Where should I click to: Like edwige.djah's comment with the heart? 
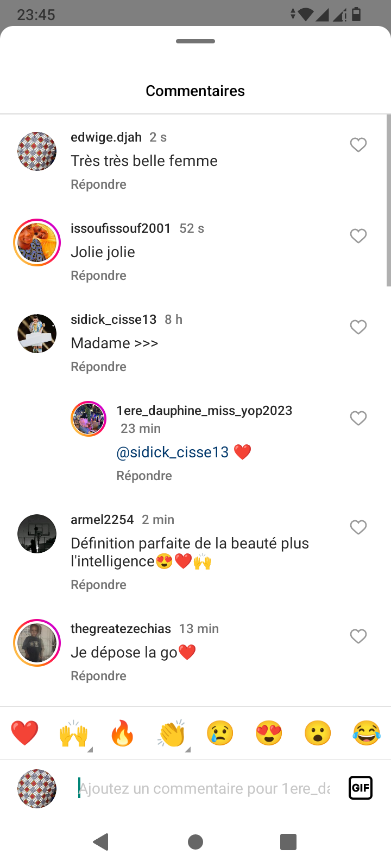358,145
